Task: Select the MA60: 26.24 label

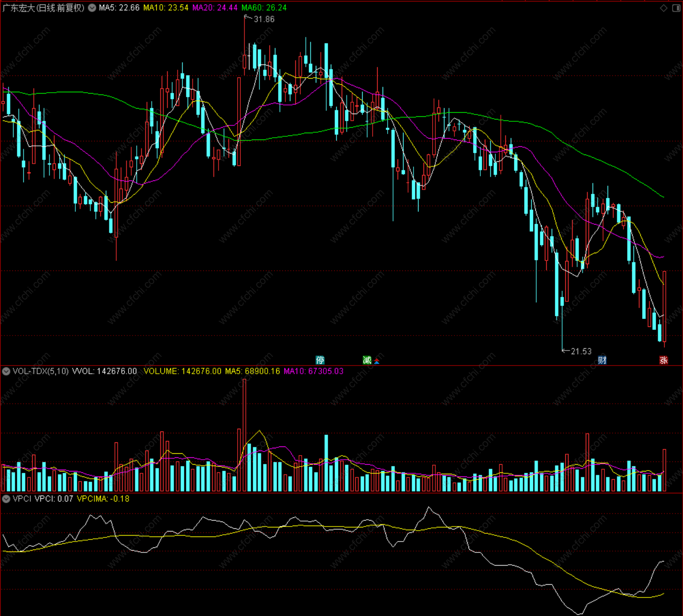Action: tap(264, 8)
